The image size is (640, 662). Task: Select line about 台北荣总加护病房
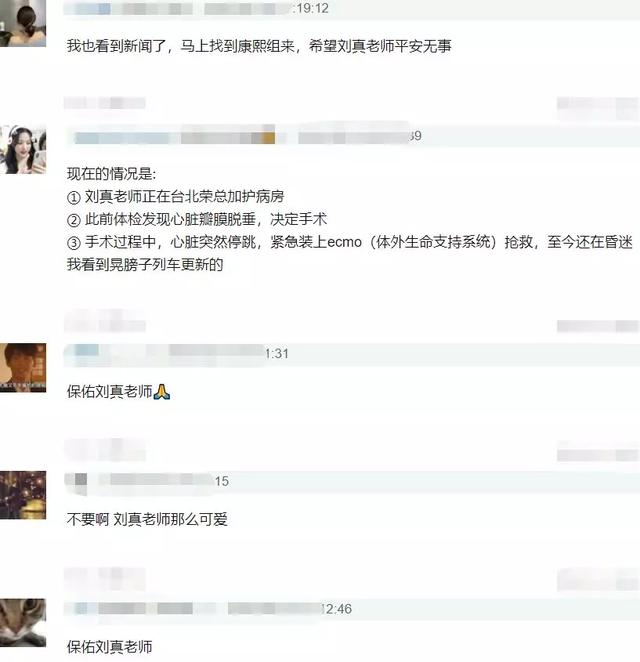pos(175,196)
